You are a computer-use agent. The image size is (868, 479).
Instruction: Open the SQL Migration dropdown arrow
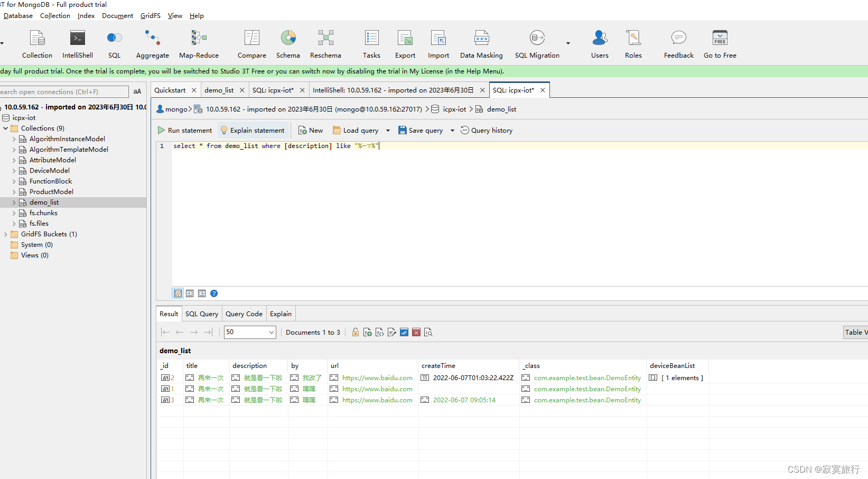point(568,43)
